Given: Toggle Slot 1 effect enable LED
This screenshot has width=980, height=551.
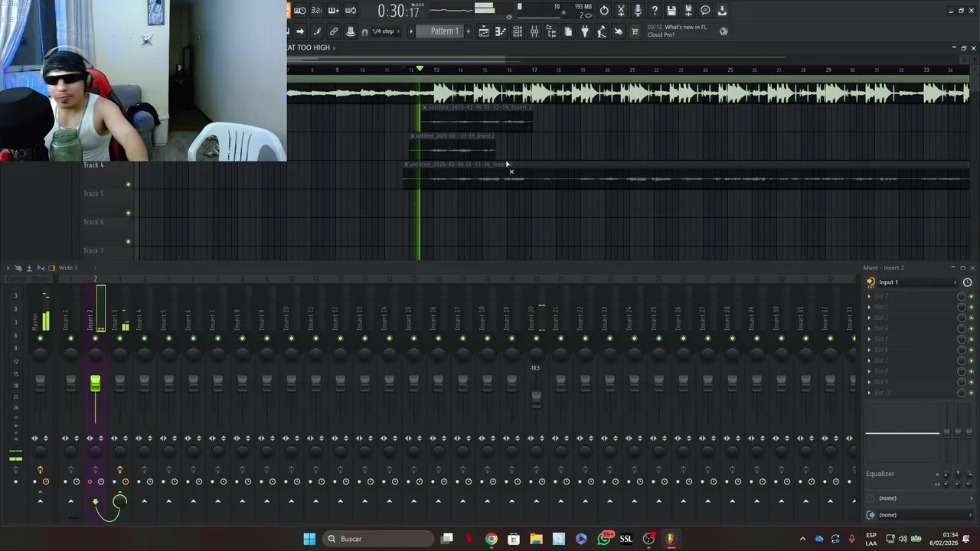Looking at the screenshot, I should click(971, 297).
